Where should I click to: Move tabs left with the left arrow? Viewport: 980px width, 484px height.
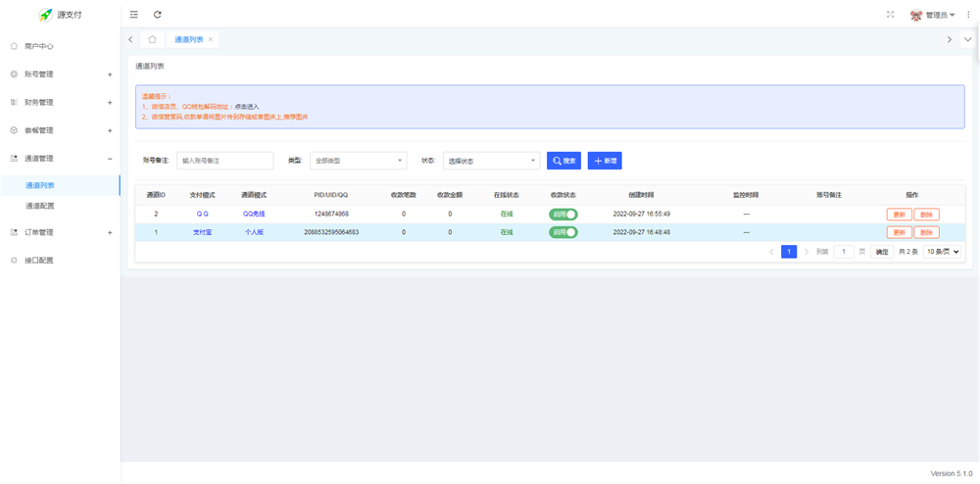coord(130,39)
